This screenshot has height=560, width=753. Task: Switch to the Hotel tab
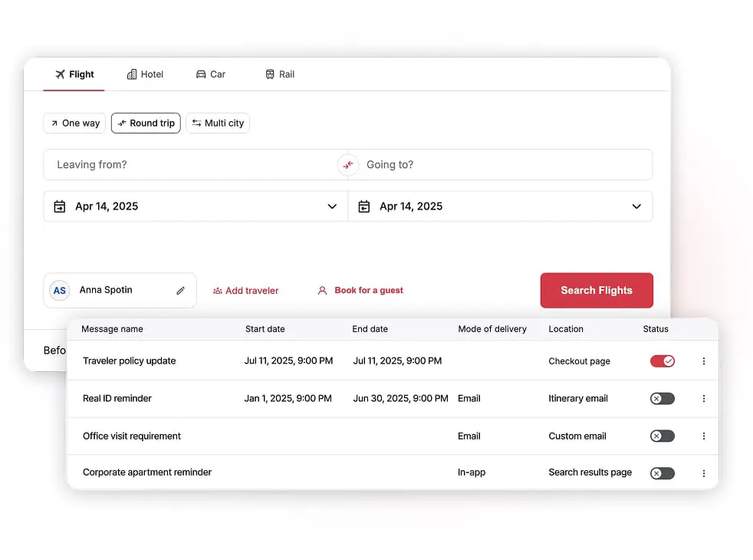145,74
